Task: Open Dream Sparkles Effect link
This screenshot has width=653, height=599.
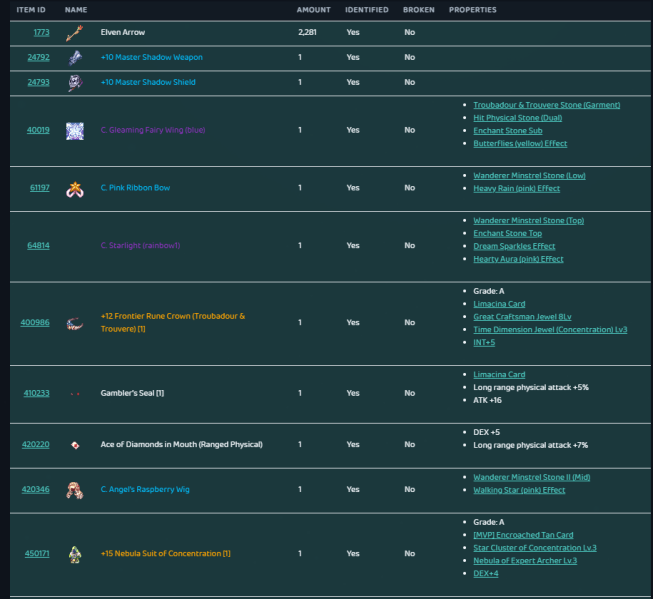Action: (x=514, y=247)
